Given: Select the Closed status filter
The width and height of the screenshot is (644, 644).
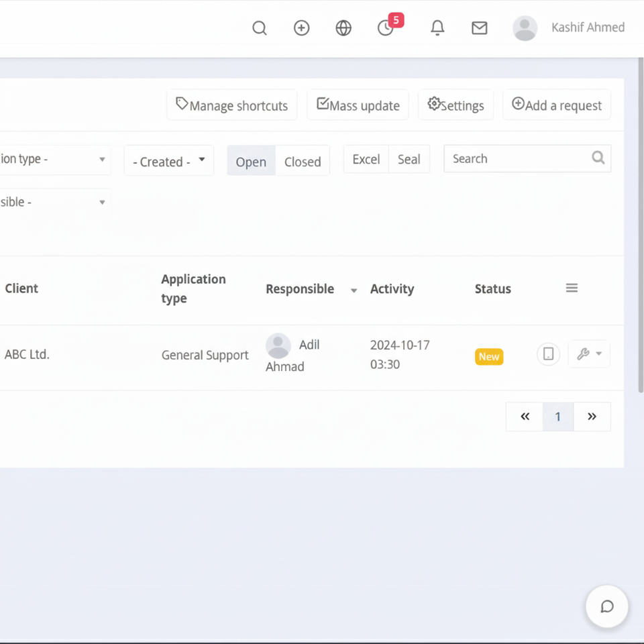Looking at the screenshot, I should (303, 161).
